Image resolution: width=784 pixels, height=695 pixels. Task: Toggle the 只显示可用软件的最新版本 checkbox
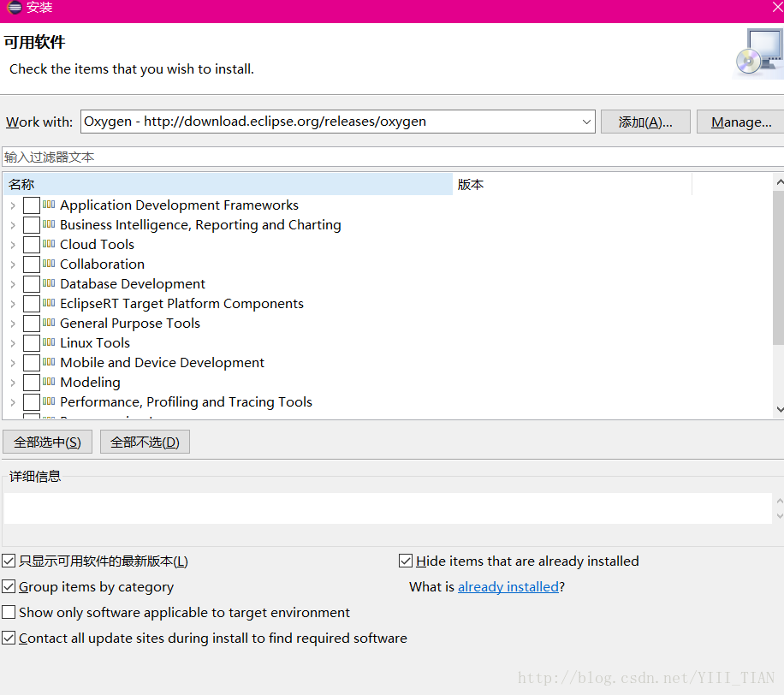pyautogui.click(x=9, y=561)
